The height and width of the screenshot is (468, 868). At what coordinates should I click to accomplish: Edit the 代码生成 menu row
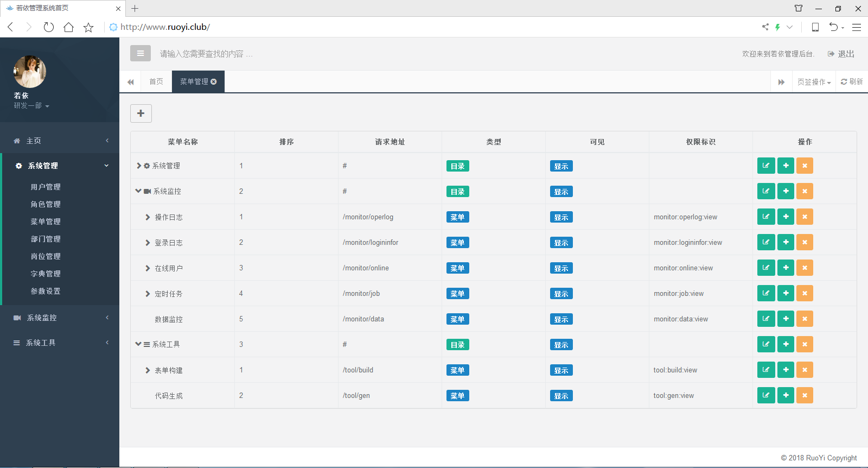pyautogui.click(x=766, y=395)
